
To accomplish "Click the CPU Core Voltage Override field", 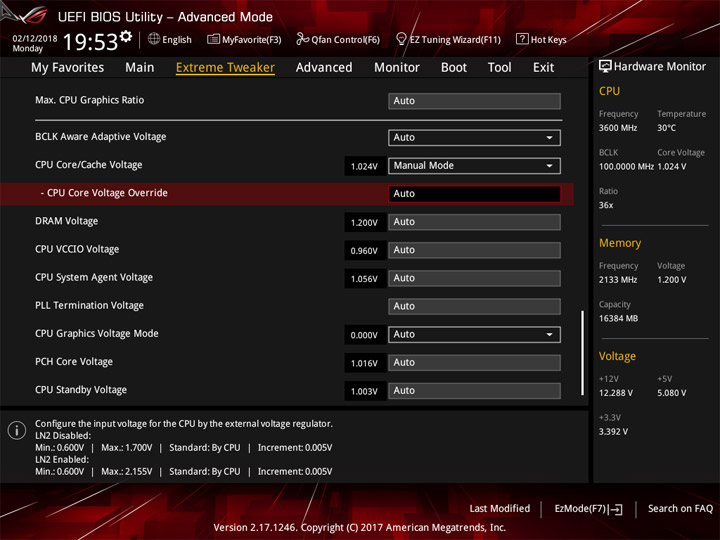I will (474, 194).
